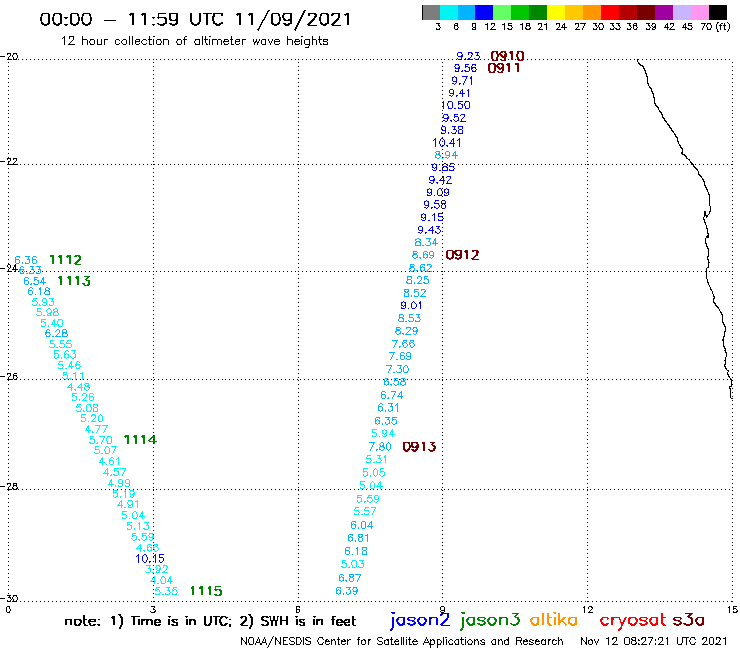The width and height of the screenshot is (740, 650).
Task: Click the time marker 0912
Action: point(462,255)
